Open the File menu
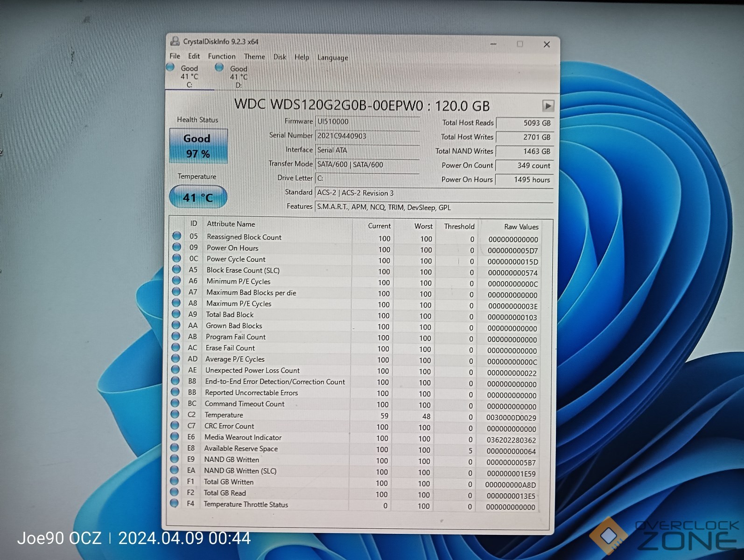Viewport: 744px width, 560px height. pos(175,56)
